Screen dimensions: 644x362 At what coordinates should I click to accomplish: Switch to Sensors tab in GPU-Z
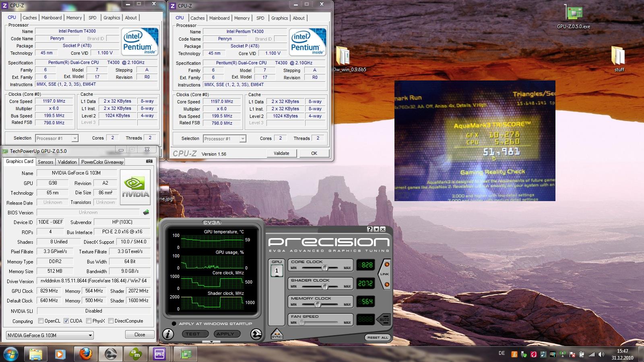coord(45,162)
